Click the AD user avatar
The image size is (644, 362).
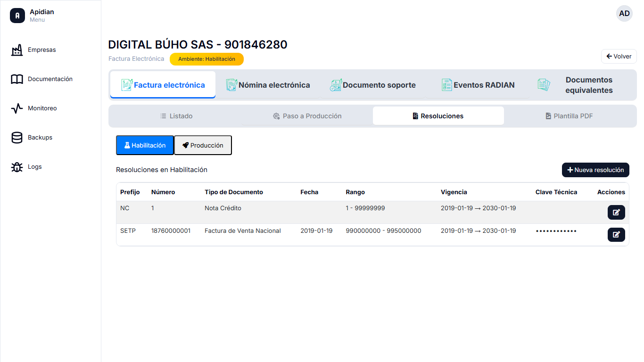(624, 13)
